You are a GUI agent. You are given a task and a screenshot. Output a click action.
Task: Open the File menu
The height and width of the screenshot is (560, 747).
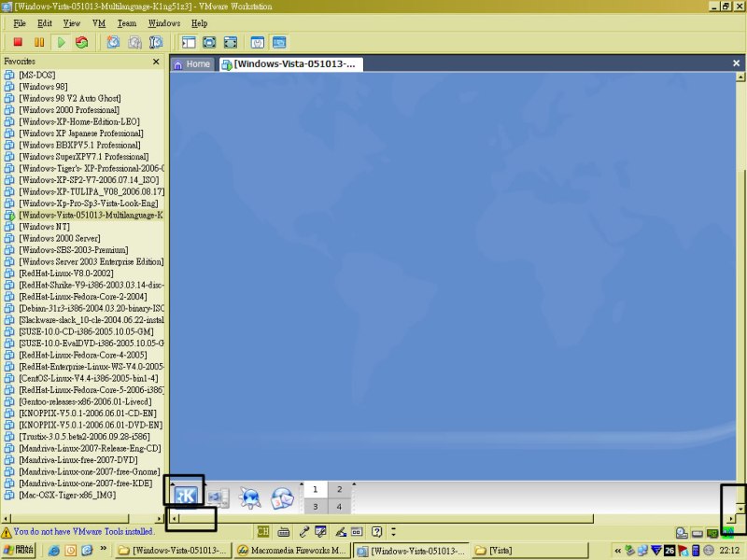coord(20,23)
